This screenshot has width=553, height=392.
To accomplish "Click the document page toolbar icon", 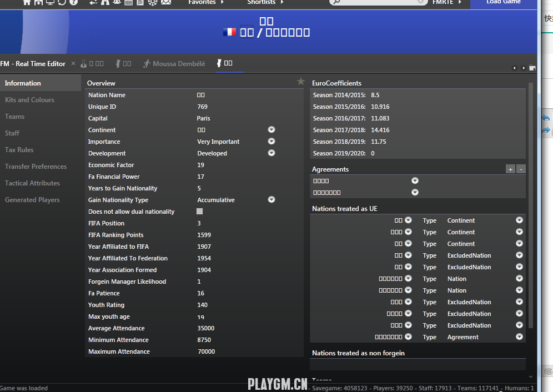I will point(140,2).
